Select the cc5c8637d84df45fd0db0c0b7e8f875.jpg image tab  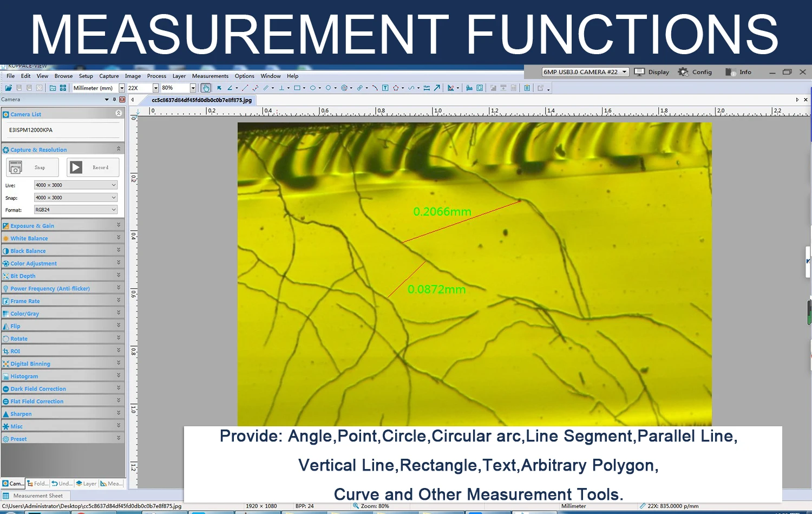tap(201, 100)
